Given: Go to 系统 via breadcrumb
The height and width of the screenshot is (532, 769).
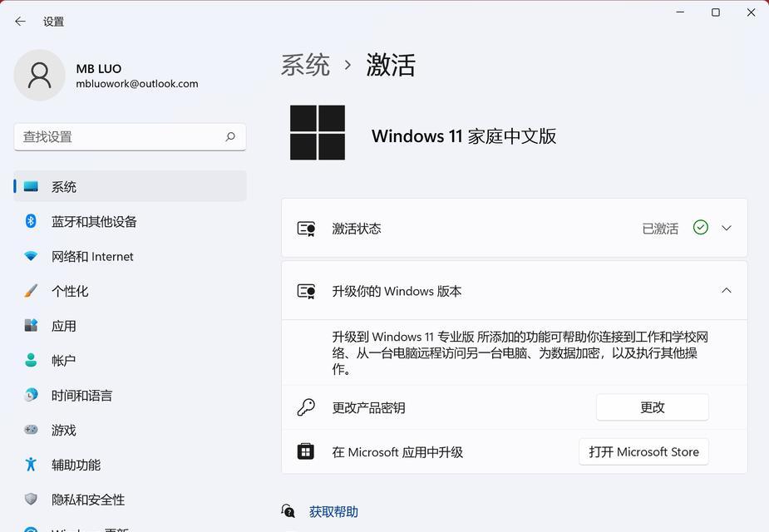Looking at the screenshot, I should point(305,65).
